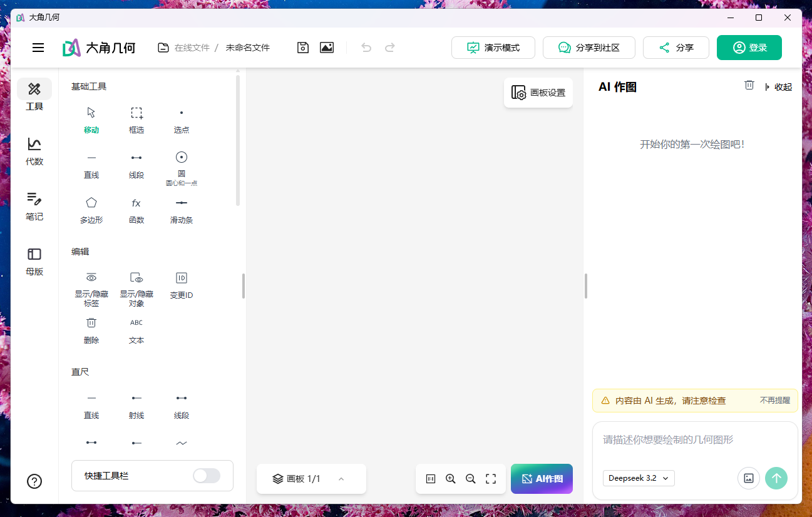
Task: Click the save file icon
Action: (x=303, y=48)
